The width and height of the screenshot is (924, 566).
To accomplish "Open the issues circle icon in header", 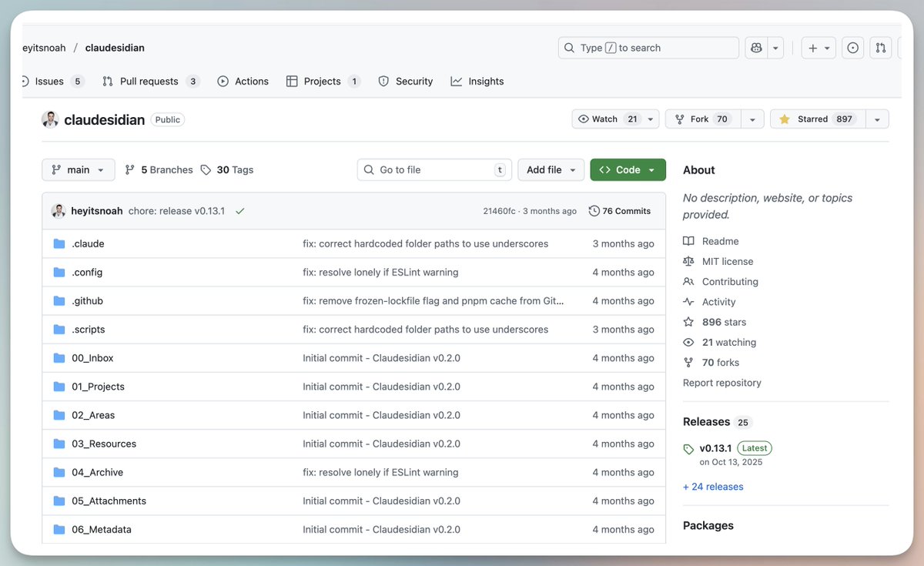I will (x=852, y=48).
